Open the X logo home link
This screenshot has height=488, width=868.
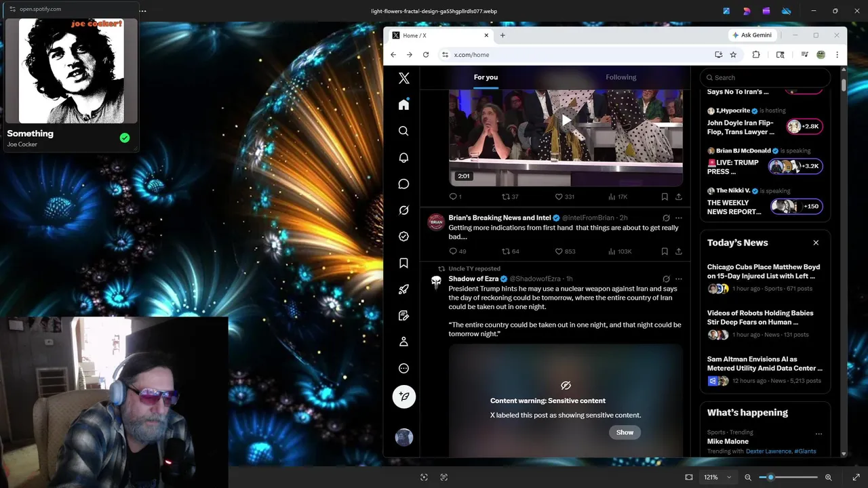click(x=403, y=78)
